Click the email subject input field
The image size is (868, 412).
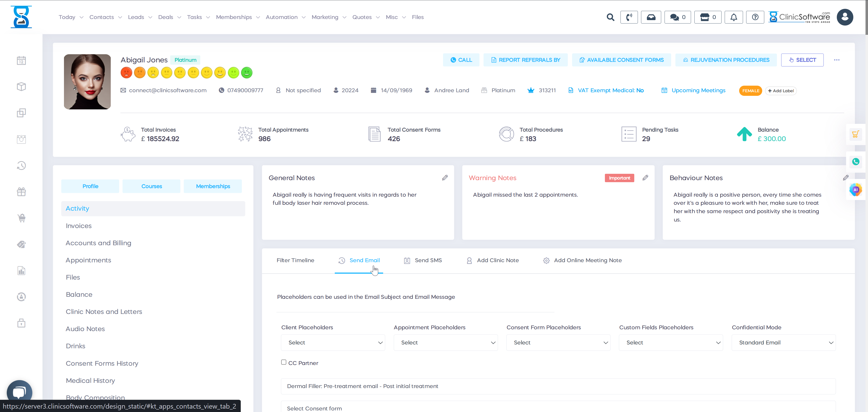point(558,386)
